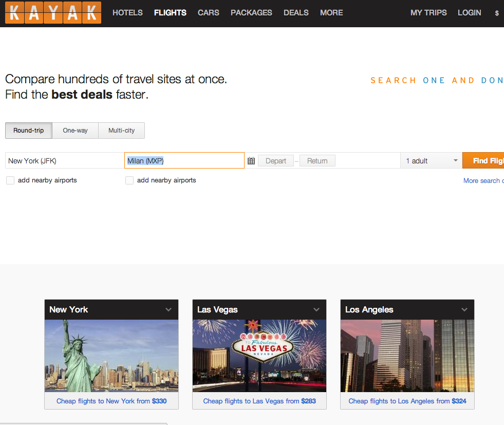Go to the FLIGHTS section
504x425 pixels.
point(170,12)
